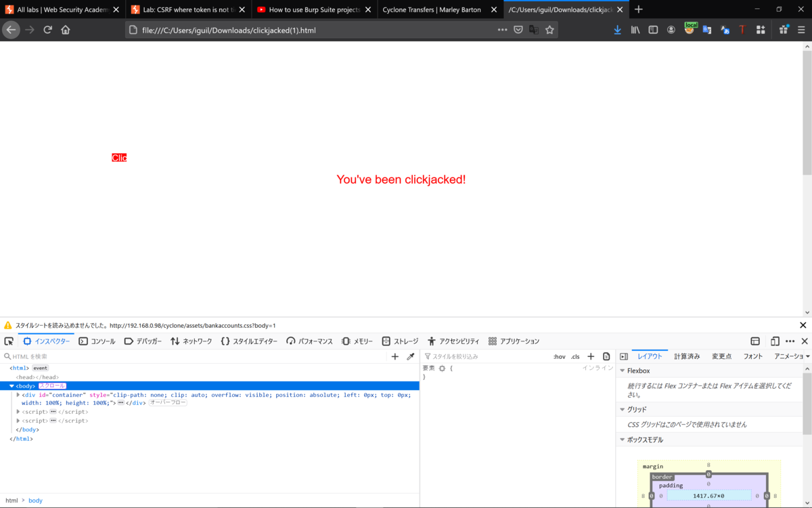Open the browser home page
The height and width of the screenshot is (508, 812).
pos(66,30)
